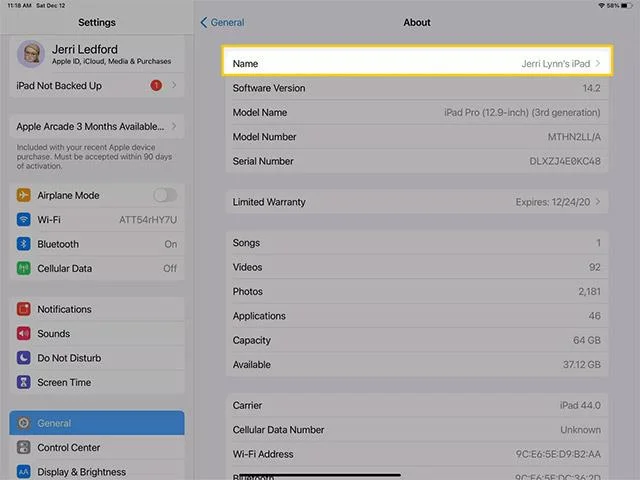The height and width of the screenshot is (480, 640).
Task: Tap the Airplane Mode icon
Action: [x=24, y=195]
